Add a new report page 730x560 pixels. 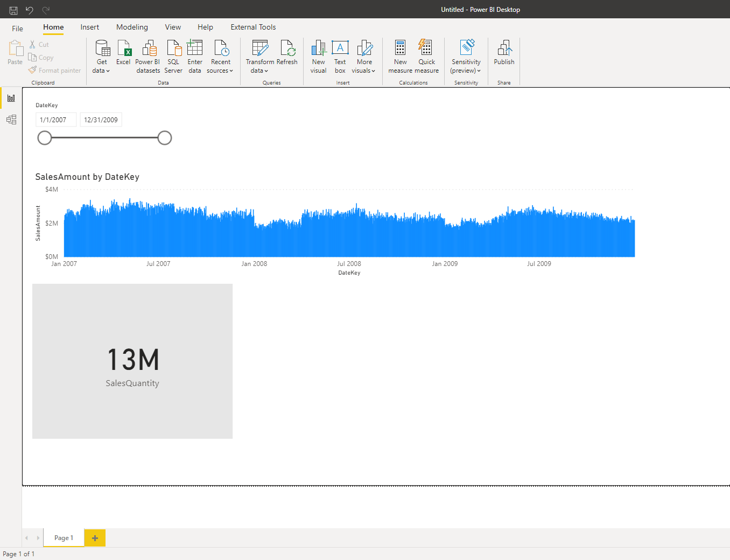pyautogui.click(x=95, y=538)
